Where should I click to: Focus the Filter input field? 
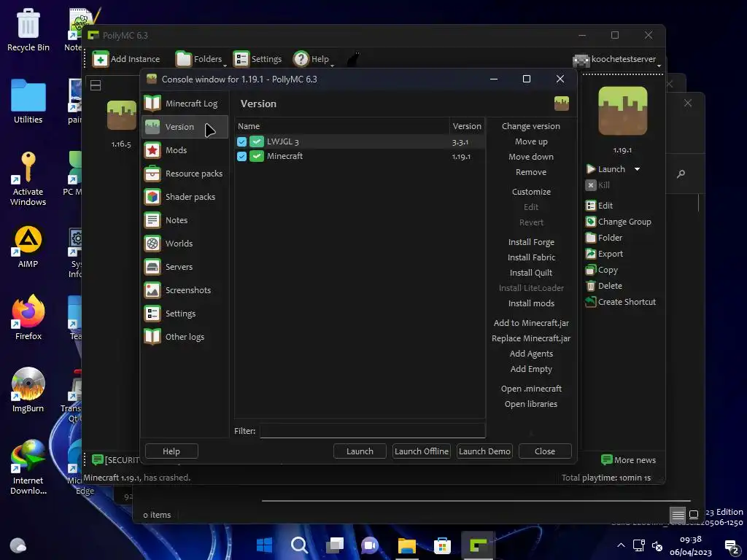point(373,431)
